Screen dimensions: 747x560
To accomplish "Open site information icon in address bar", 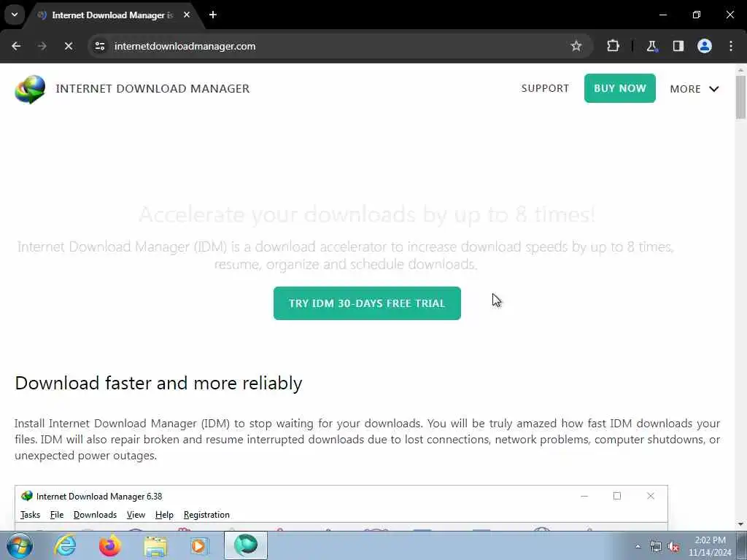I will coord(99,46).
